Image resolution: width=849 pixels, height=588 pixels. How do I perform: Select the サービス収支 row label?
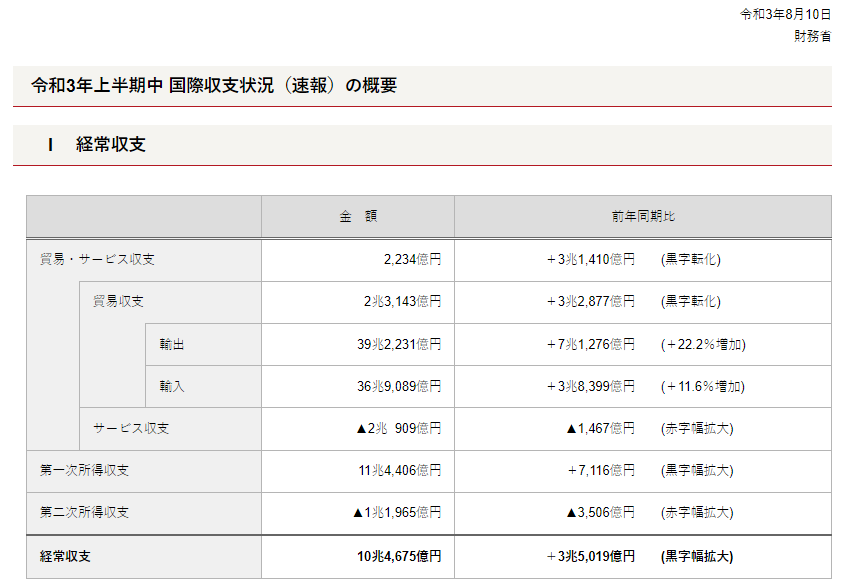tap(131, 428)
